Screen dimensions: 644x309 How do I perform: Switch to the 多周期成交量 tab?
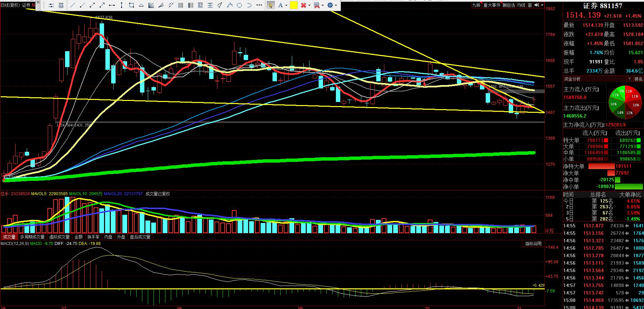click(x=32, y=237)
